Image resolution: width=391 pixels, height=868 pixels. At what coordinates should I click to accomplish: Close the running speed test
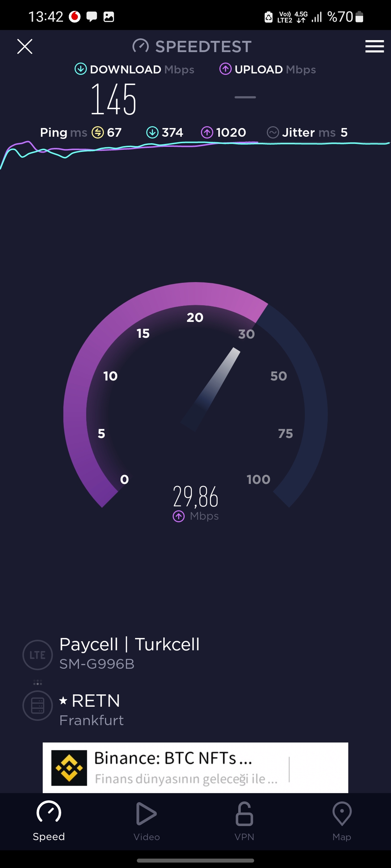[x=25, y=46]
